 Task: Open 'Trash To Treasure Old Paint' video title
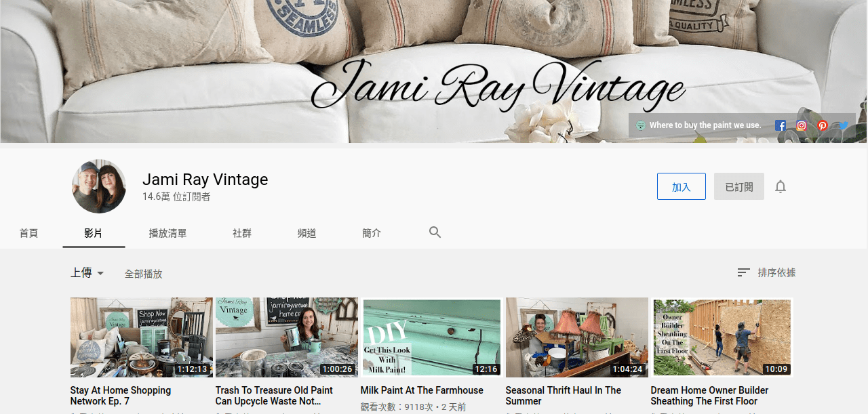[274, 396]
